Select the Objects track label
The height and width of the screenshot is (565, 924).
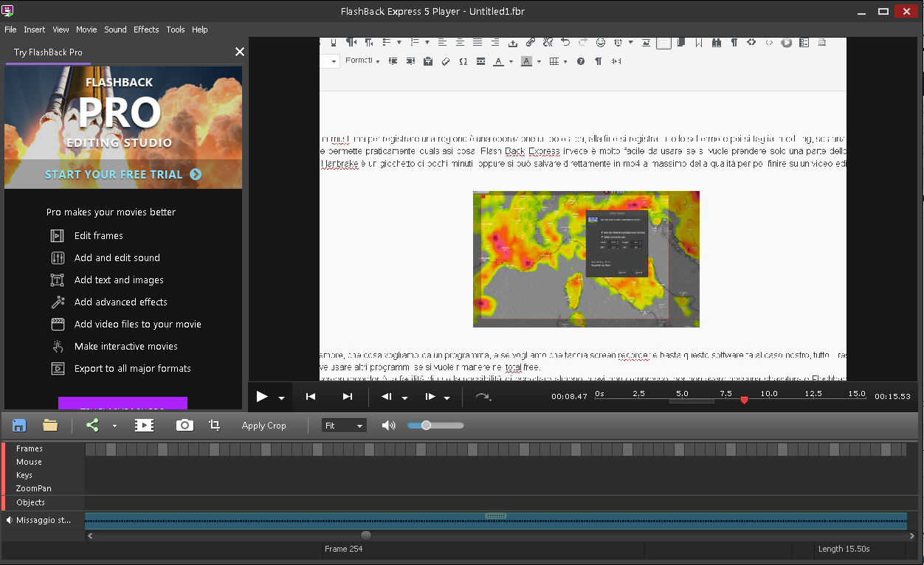tap(30, 502)
